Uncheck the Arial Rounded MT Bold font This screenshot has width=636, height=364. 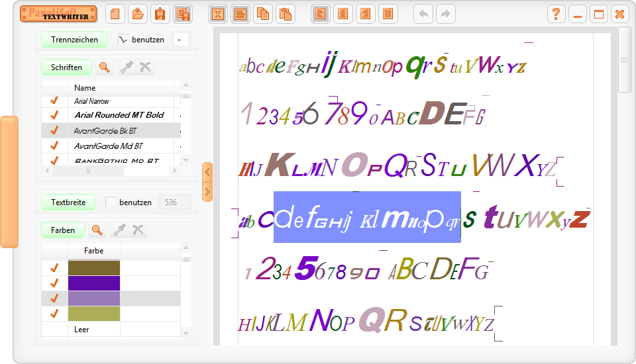tap(54, 115)
